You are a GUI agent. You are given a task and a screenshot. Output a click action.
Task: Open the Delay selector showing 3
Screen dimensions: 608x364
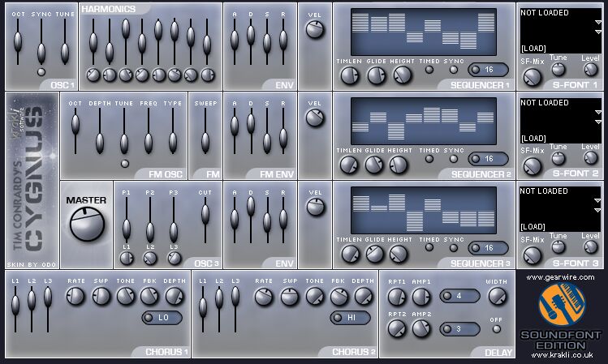(x=460, y=329)
